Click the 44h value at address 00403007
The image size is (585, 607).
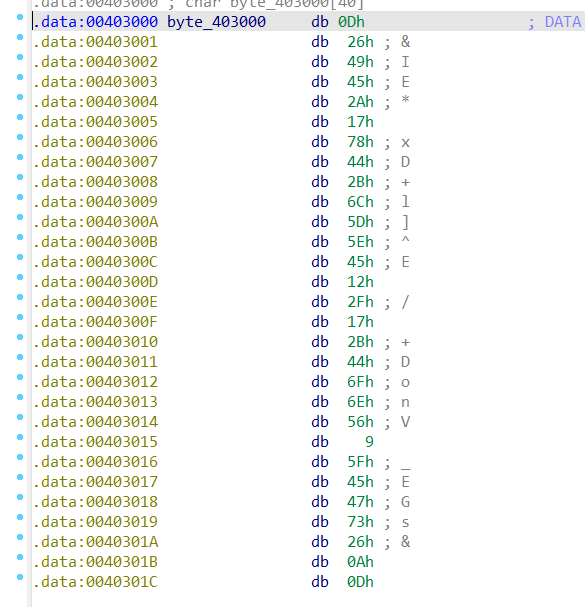360,162
